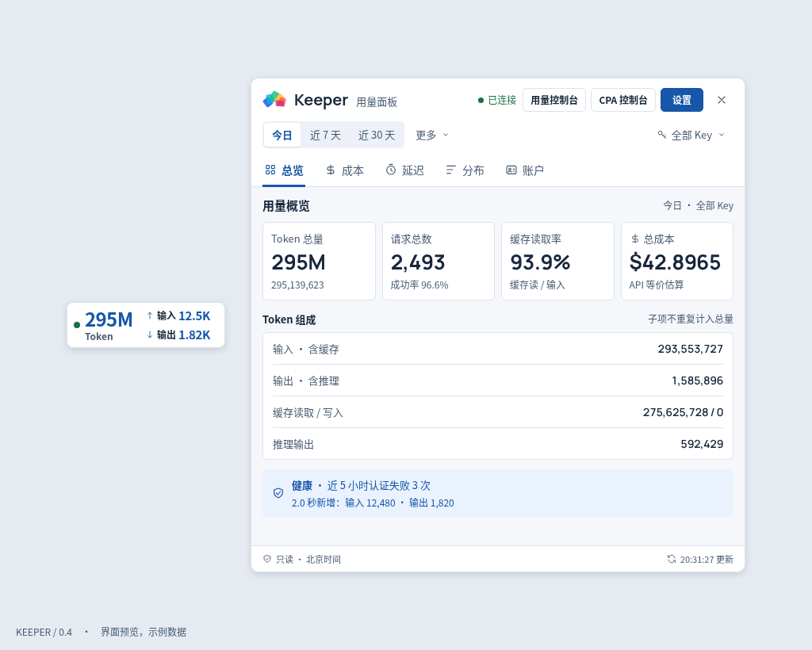This screenshot has width=812, height=650.
Task: Click the 缓存读取 / 写入 row label
Action: (308, 412)
